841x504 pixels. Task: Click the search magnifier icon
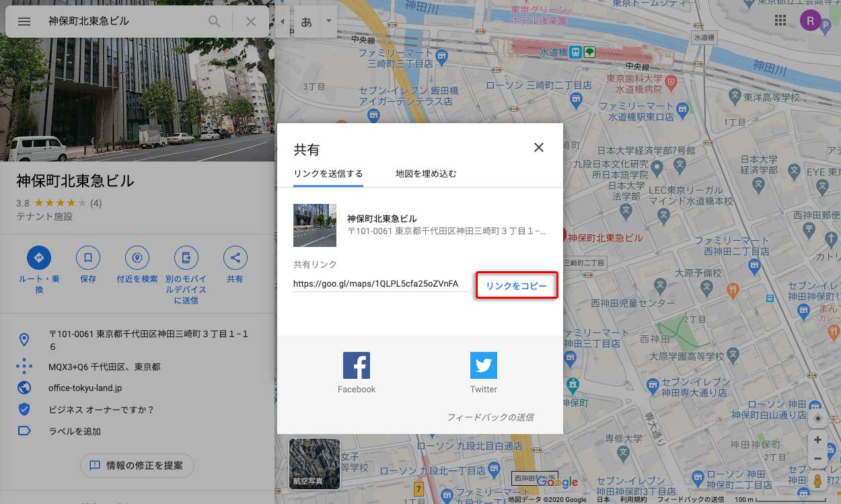(x=214, y=22)
